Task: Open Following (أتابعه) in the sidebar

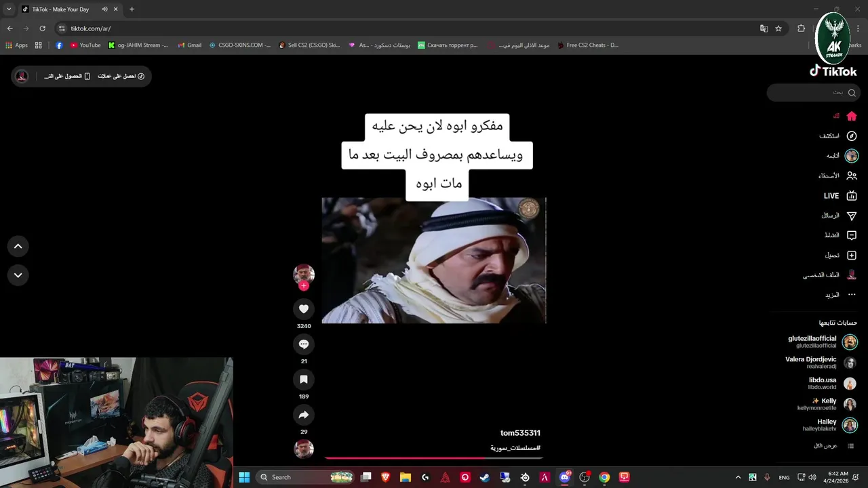Action: click(842, 156)
